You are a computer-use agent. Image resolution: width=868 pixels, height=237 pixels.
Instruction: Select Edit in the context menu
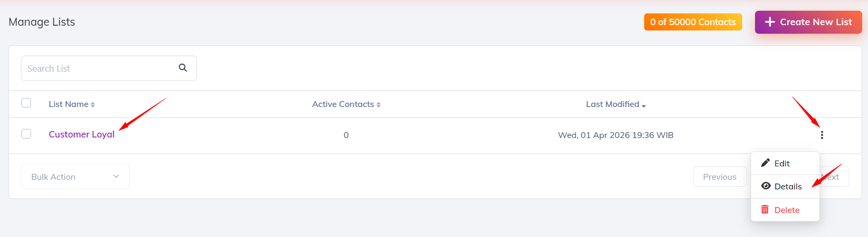tap(782, 164)
